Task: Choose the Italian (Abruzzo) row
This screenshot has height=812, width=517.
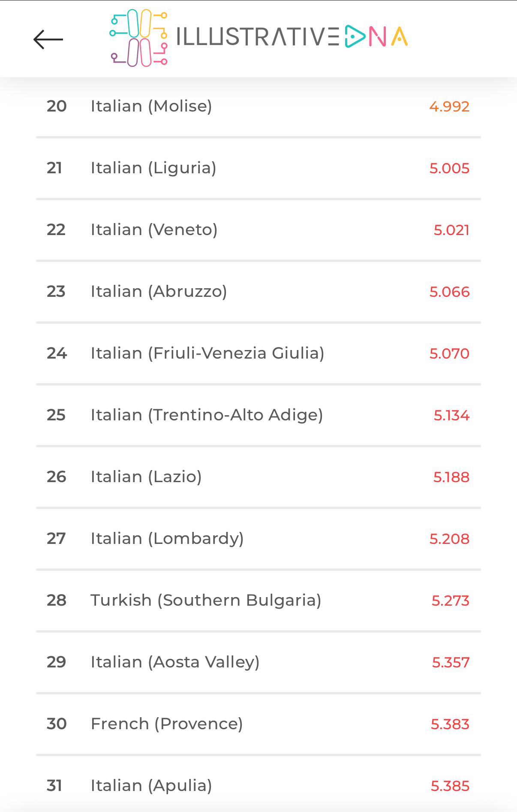Action: click(258, 291)
